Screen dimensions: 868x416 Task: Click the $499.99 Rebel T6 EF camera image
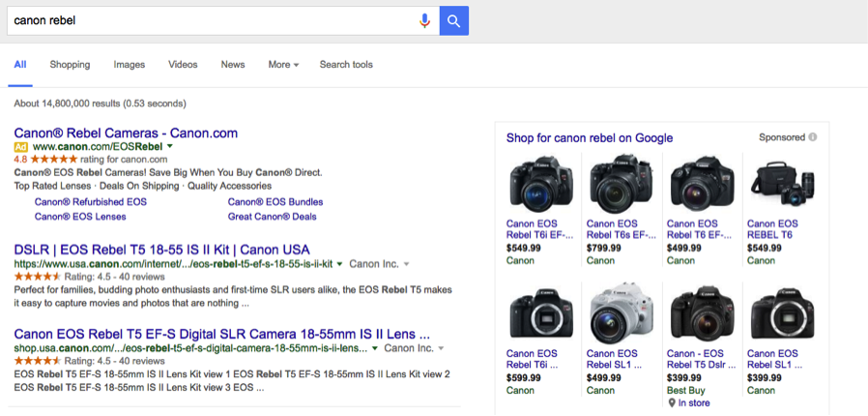[702, 184]
